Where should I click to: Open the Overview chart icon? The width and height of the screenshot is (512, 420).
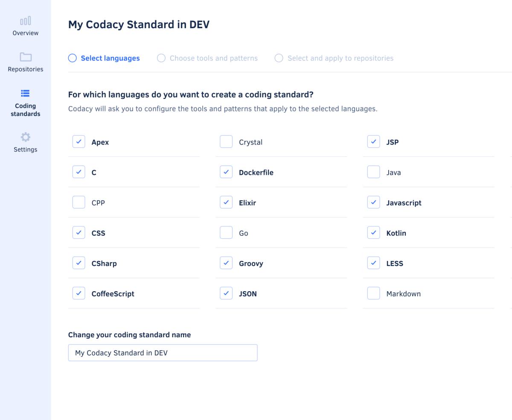(25, 20)
